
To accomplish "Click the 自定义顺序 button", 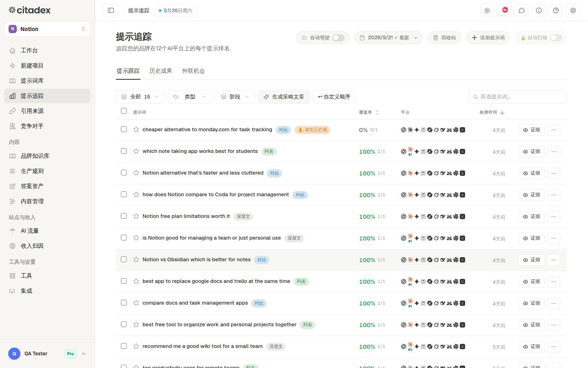I will pos(334,97).
